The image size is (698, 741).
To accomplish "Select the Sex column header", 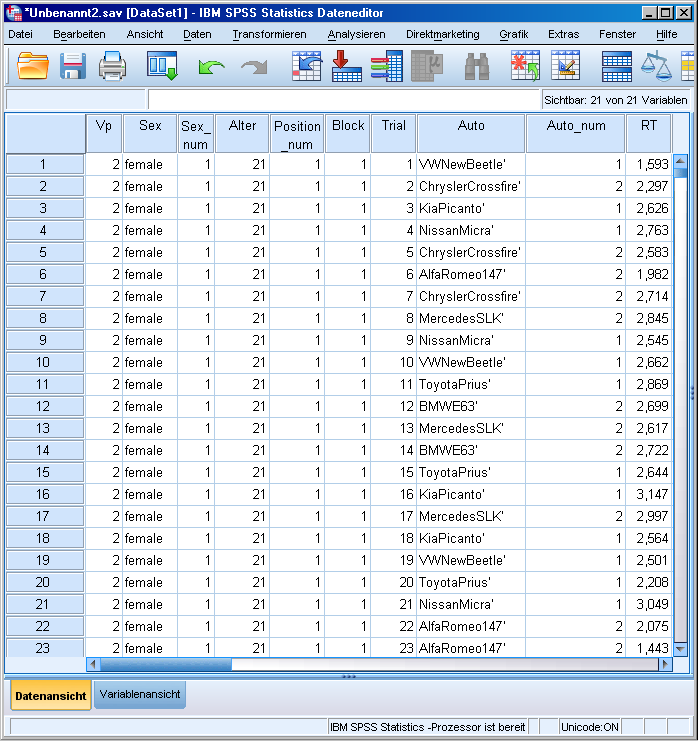I will (150, 133).
